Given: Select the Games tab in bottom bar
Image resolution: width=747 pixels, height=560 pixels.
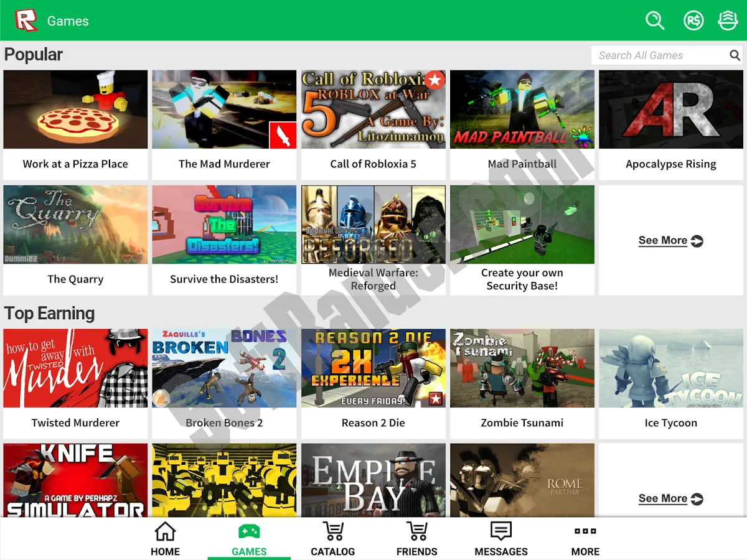Looking at the screenshot, I should (249, 539).
